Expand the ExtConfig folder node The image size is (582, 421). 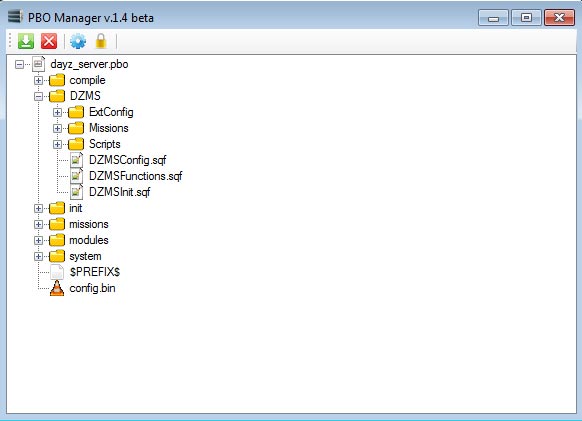click(57, 112)
